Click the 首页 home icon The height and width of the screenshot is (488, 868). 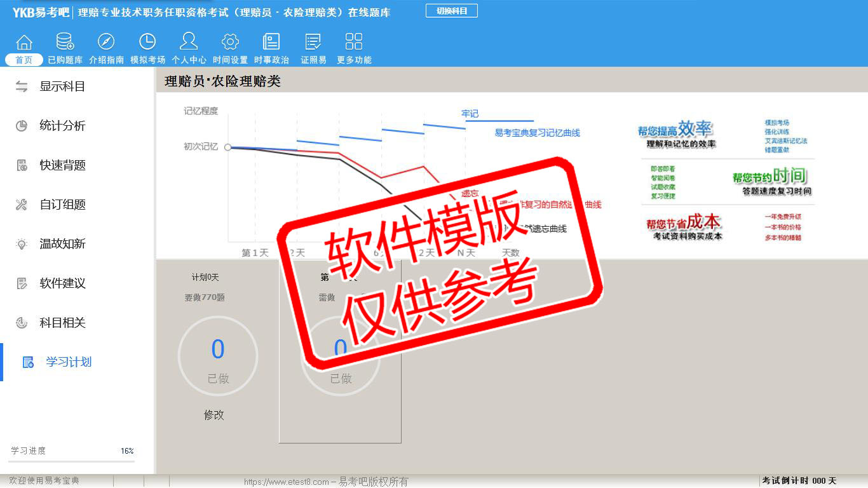tap(24, 43)
